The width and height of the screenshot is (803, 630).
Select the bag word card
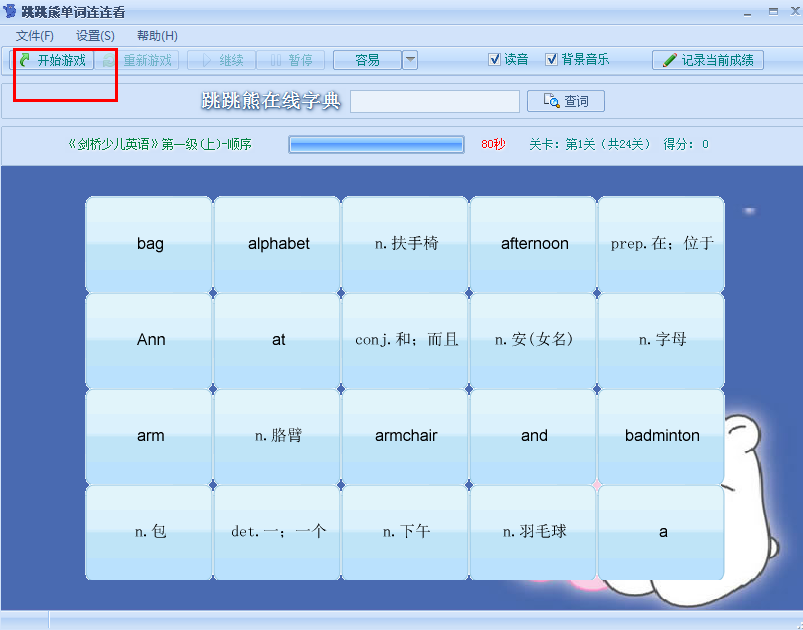coord(149,244)
